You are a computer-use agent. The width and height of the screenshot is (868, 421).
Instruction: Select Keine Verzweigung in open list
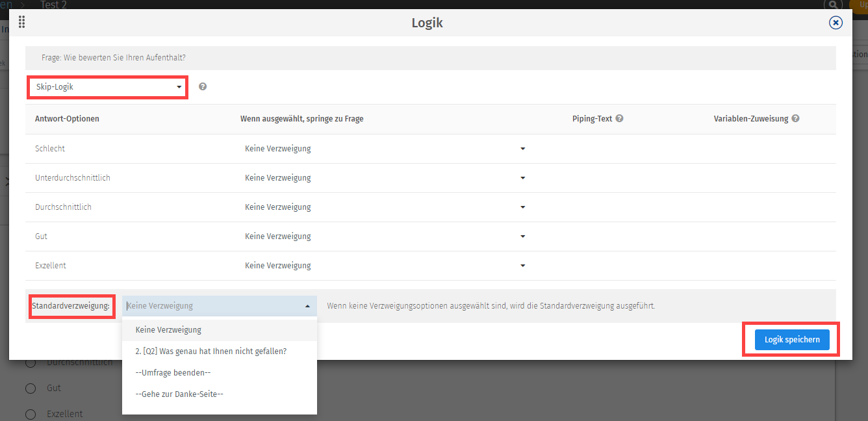tap(168, 330)
